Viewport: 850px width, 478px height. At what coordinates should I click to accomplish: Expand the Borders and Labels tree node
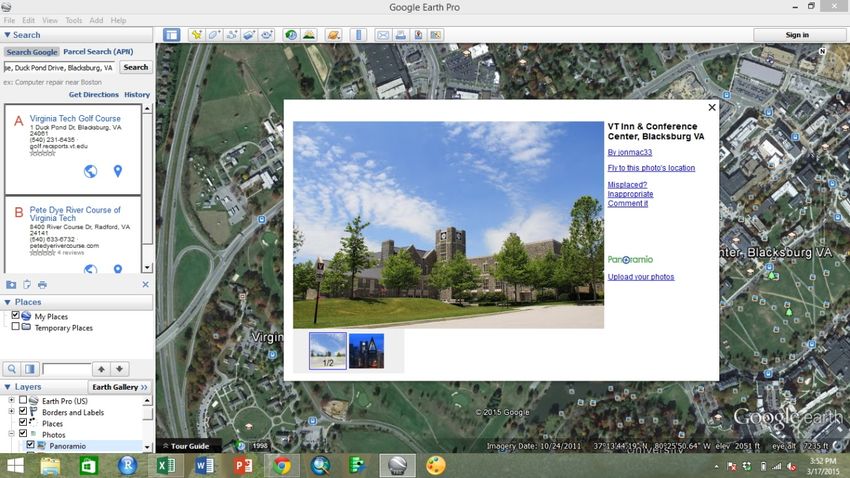(11, 411)
